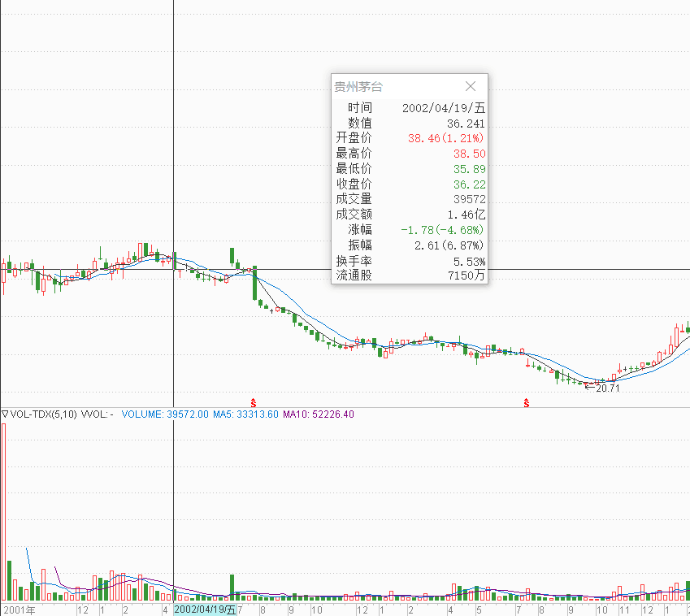Select the 最高价 38.50 row
Image resolution: width=690 pixels, height=616 pixels.
click(410, 154)
